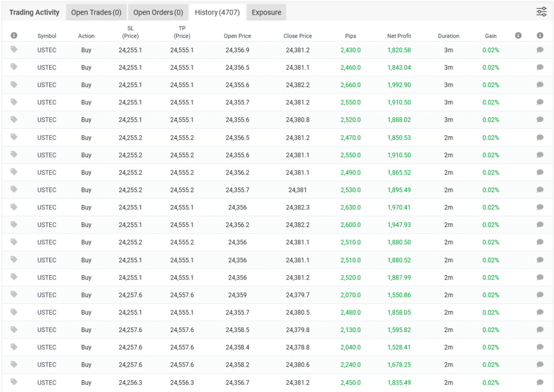The image size is (554, 392).
Task: Click tag icon on the 1,970.41 profit row
Action: 14,207
